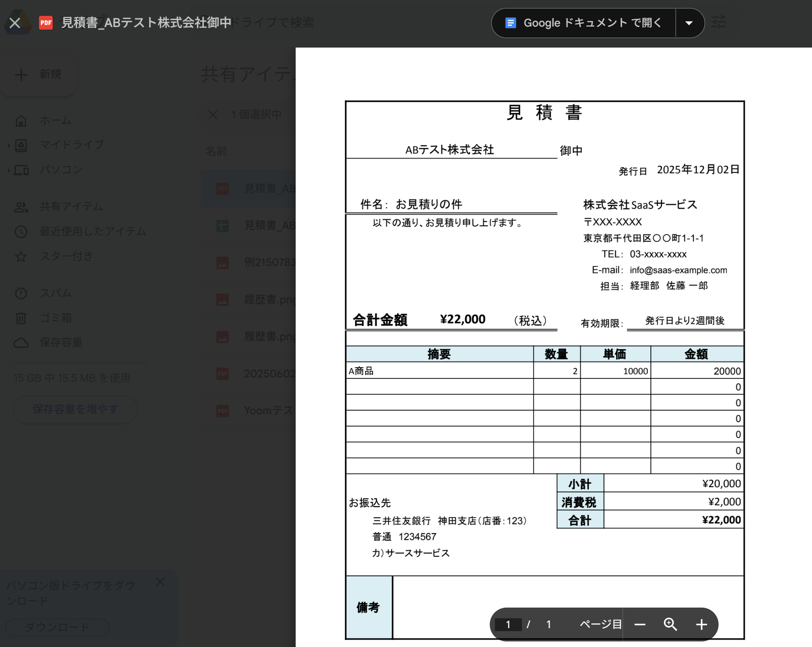
Task: Zoom out with the minus icon
Action: click(640, 625)
